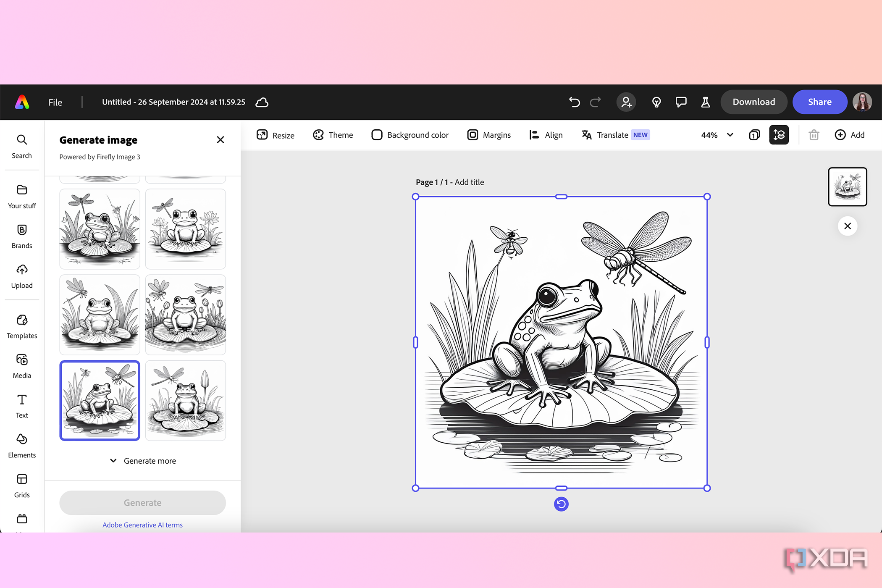Open the beta flask icon
This screenshot has height=588, width=882.
(706, 102)
